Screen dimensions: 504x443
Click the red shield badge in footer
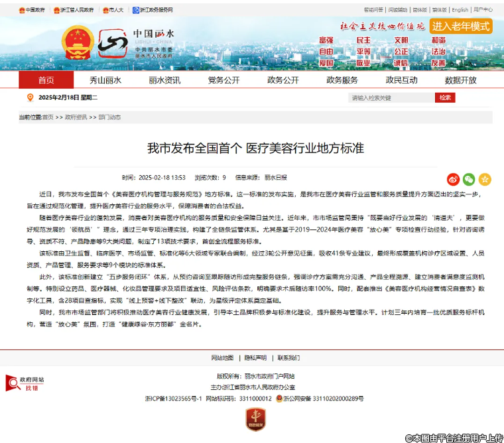[x=255, y=418]
